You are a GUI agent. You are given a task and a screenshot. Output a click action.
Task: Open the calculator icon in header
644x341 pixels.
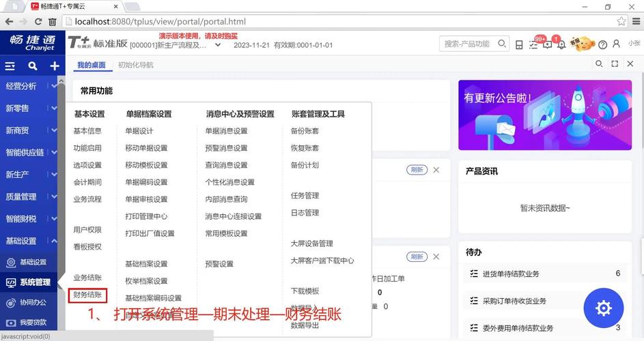pyautogui.click(x=519, y=45)
